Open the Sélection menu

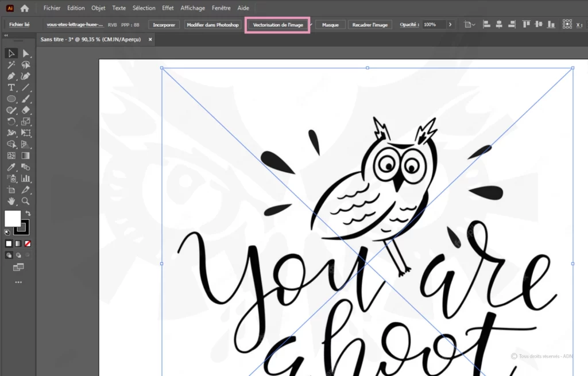144,8
